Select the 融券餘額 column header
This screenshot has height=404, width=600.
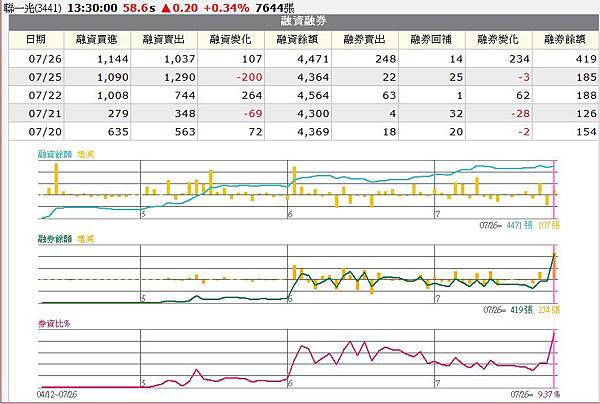tap(565, 40)
